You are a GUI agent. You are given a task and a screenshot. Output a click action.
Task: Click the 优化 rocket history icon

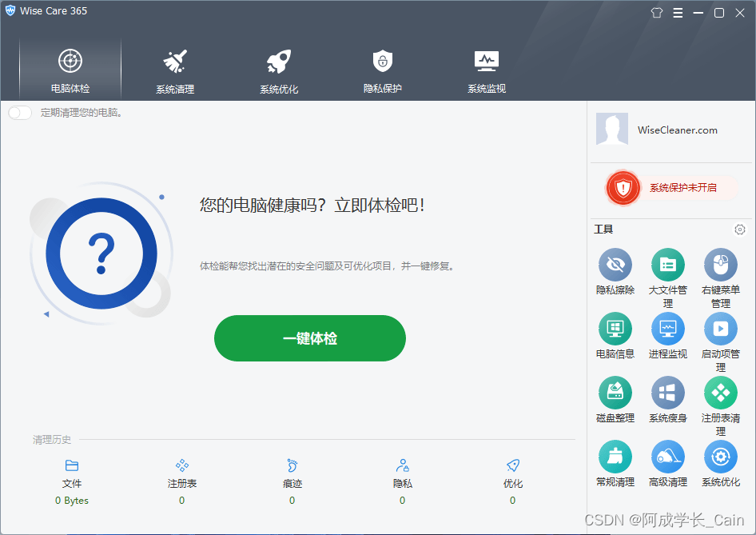point(513,465)
